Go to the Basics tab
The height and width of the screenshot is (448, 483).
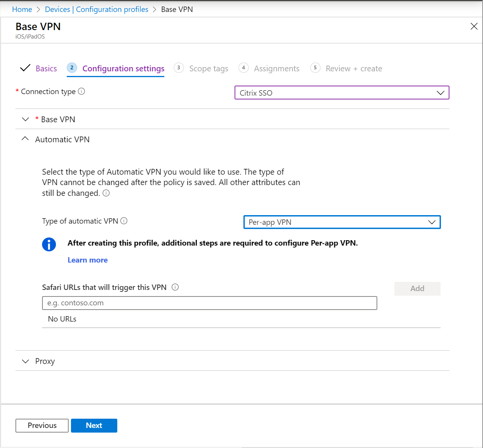46,69
